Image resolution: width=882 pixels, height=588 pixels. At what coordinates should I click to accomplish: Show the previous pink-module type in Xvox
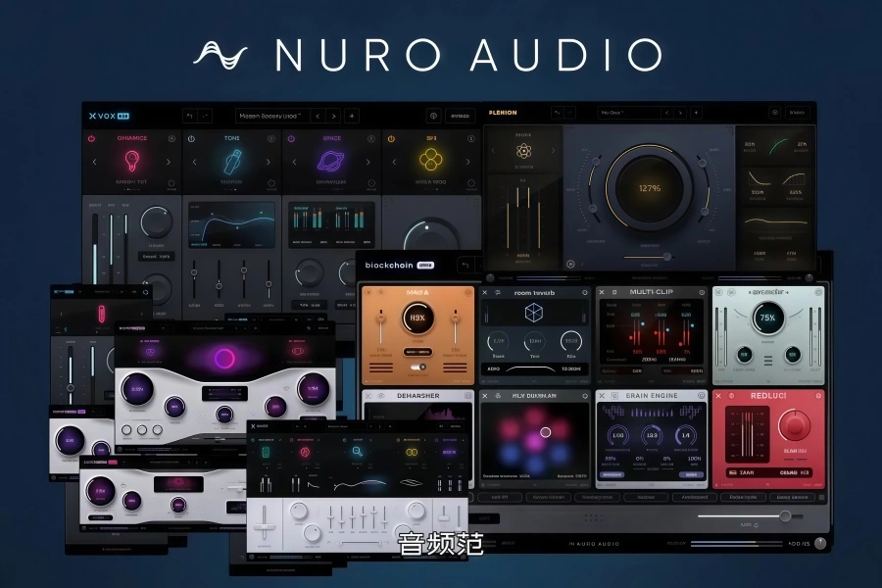click(94, 162)
